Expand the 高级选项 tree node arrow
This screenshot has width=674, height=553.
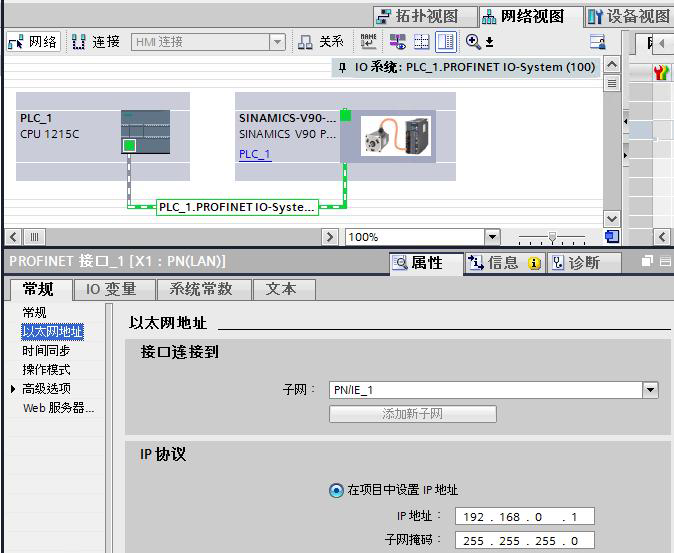click(x=13, y=389)
